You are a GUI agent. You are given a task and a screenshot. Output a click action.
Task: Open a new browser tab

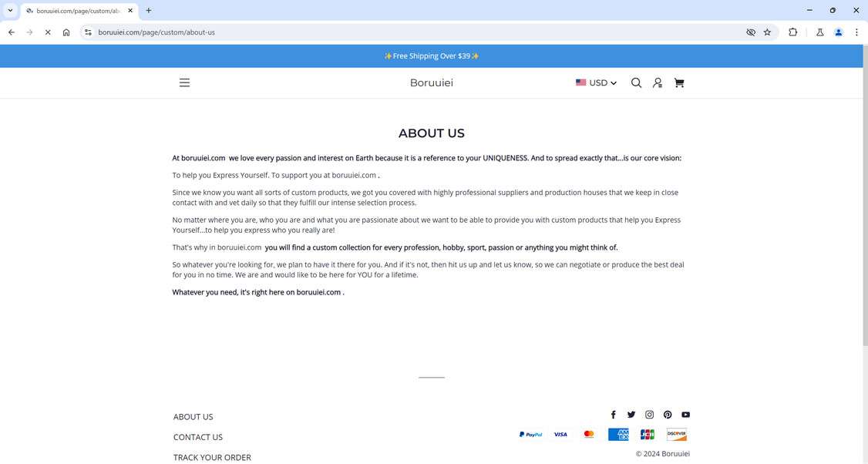pos(148,11)
